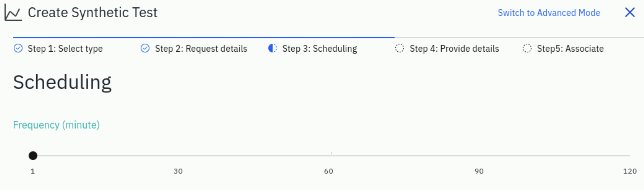
Task: Click the 90 label under slider
Action: pyautogui.click(x=479, y=171)
